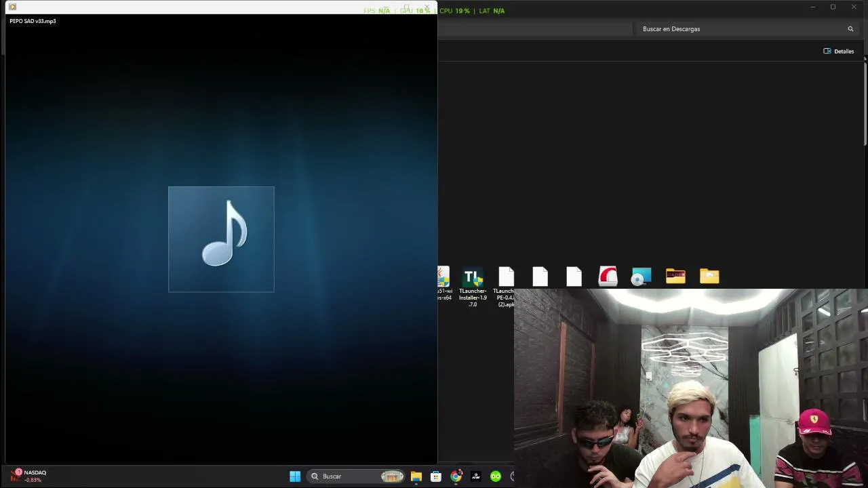Click the LAT N/A overlay readout
The image size is (868, 488).
[x=492, y=11]
